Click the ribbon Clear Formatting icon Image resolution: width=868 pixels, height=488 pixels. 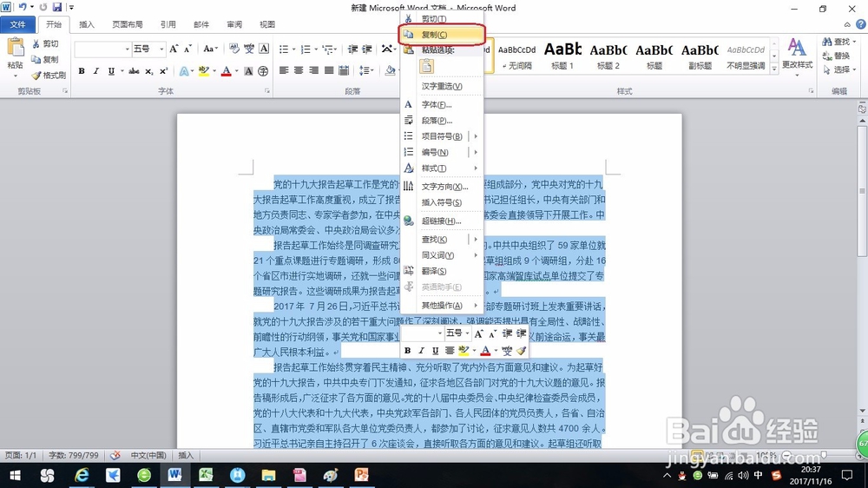(234, 49)
